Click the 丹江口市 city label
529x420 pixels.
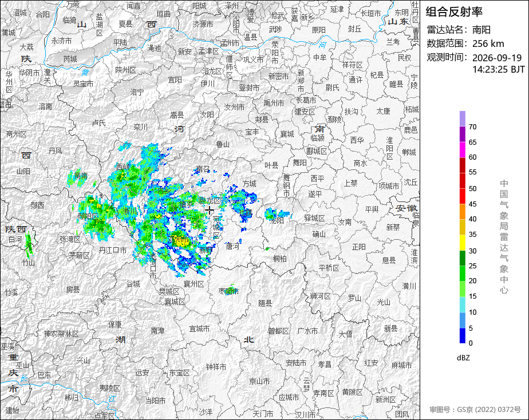[113, 250]
